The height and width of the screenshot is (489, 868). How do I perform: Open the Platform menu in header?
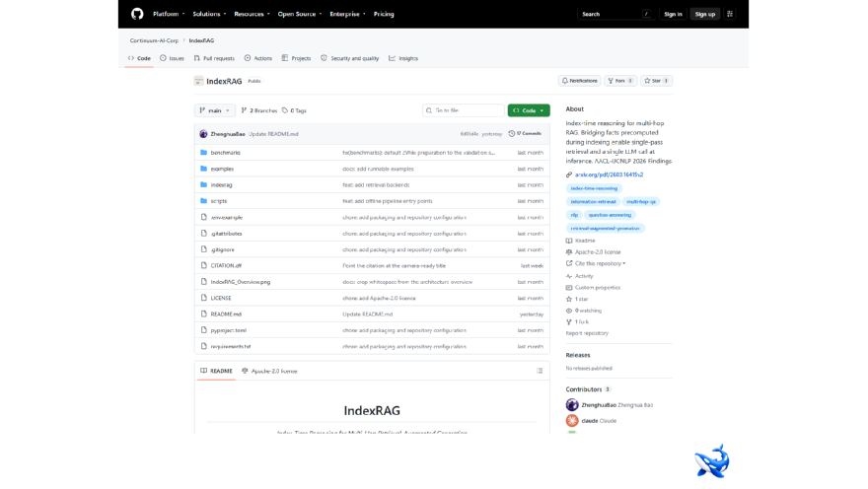[x=169, y=14]
